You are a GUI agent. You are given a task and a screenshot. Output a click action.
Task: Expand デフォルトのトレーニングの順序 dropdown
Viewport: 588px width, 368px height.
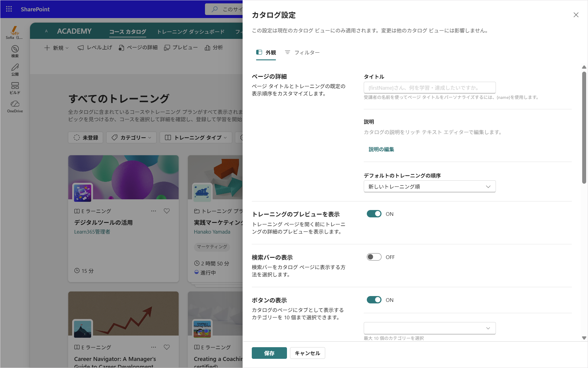pos(430,186)
